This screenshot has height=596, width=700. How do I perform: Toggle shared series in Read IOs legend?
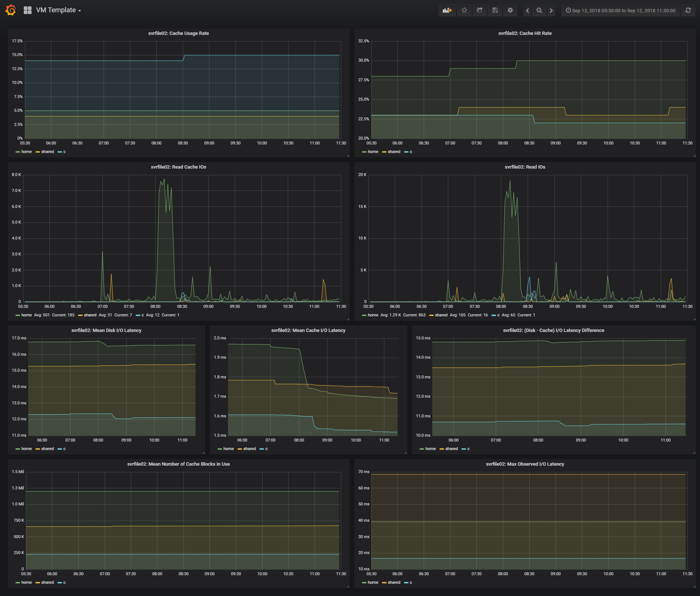441,315
